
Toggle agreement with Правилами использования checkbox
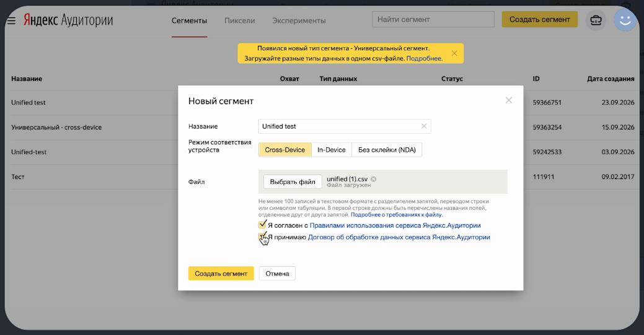click(x=262, y=225)
